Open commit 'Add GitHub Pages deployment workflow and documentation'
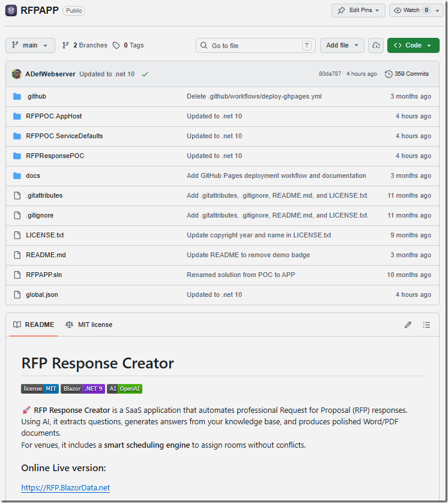 point(276,176)
